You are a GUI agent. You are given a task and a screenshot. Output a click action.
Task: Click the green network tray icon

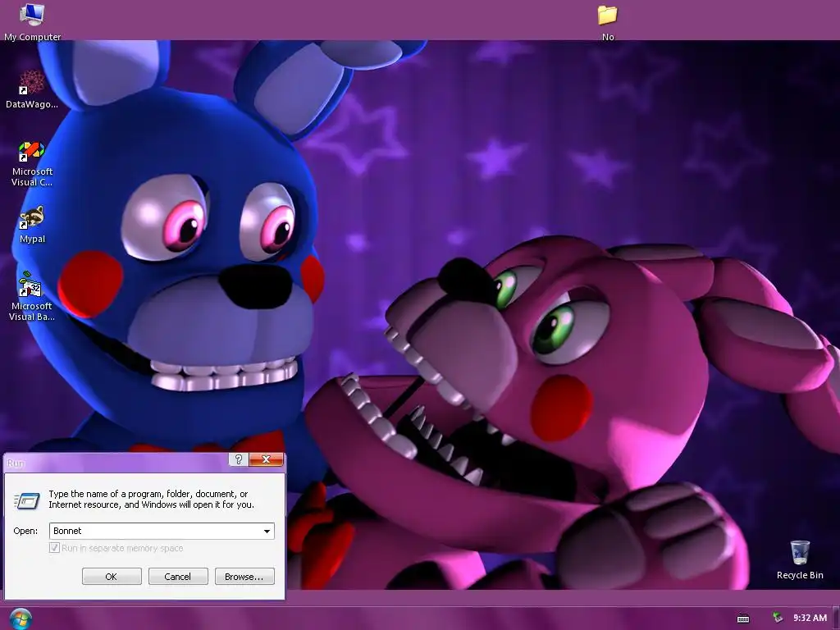[777, 618]
